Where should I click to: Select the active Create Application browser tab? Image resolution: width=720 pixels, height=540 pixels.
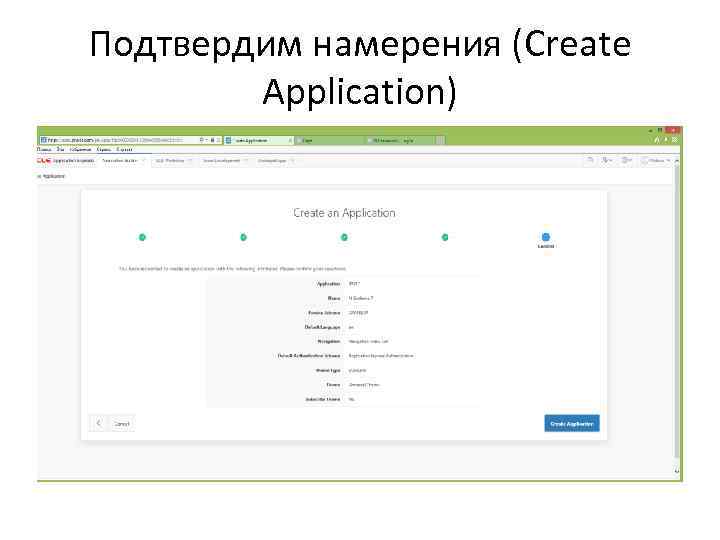(259, 140)
